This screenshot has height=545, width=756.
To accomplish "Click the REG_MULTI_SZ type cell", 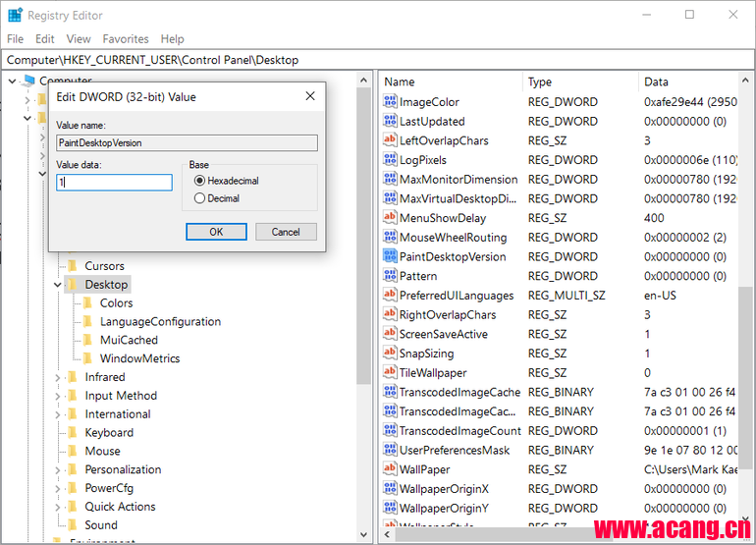I will [567, 296].
